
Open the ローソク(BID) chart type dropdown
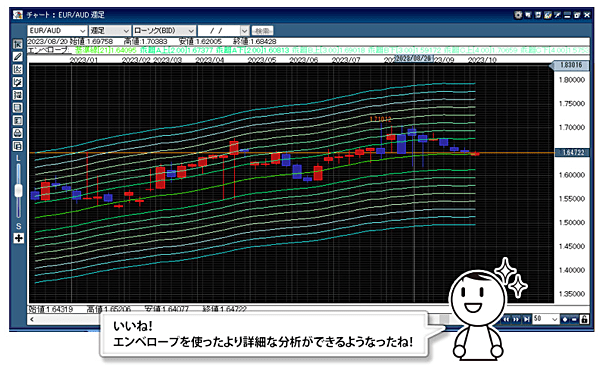point(165,31)
